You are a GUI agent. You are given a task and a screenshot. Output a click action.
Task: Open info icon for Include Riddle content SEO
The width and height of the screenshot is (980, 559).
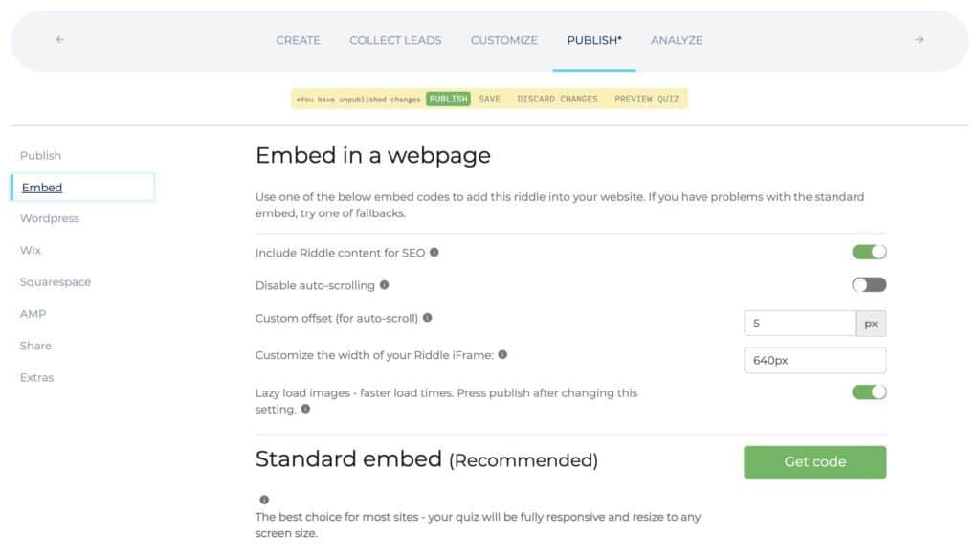[434, 252]
